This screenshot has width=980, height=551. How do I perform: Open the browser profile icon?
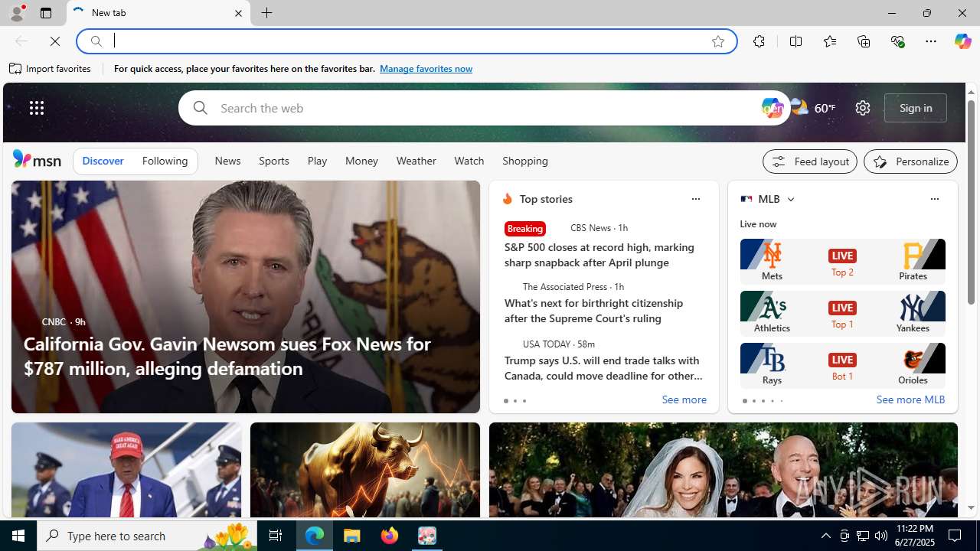[17, 13]
